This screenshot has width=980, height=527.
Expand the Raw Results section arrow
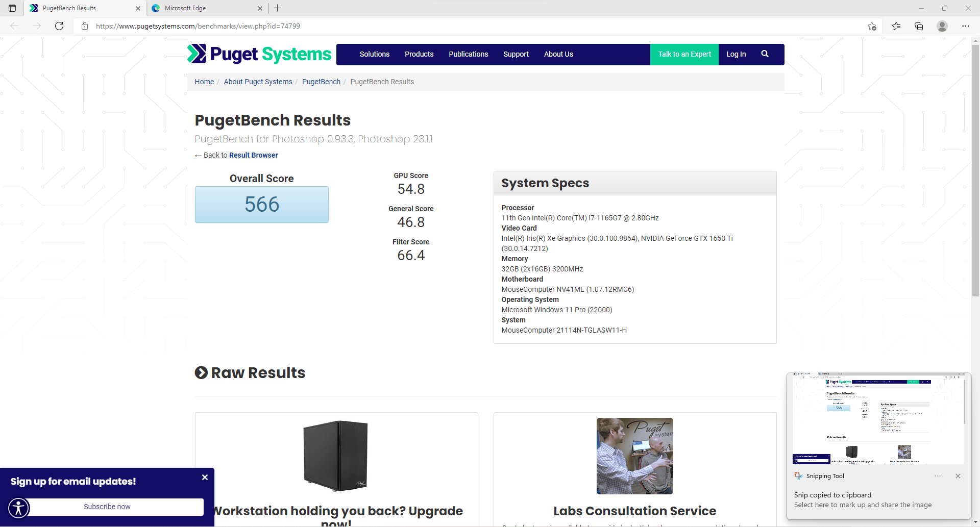[x=201, y=373]
